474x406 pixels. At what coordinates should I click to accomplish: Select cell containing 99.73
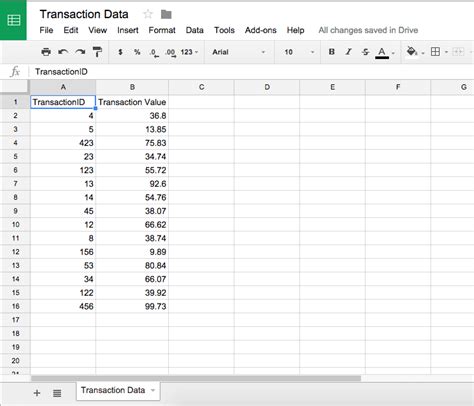[132, 306]
